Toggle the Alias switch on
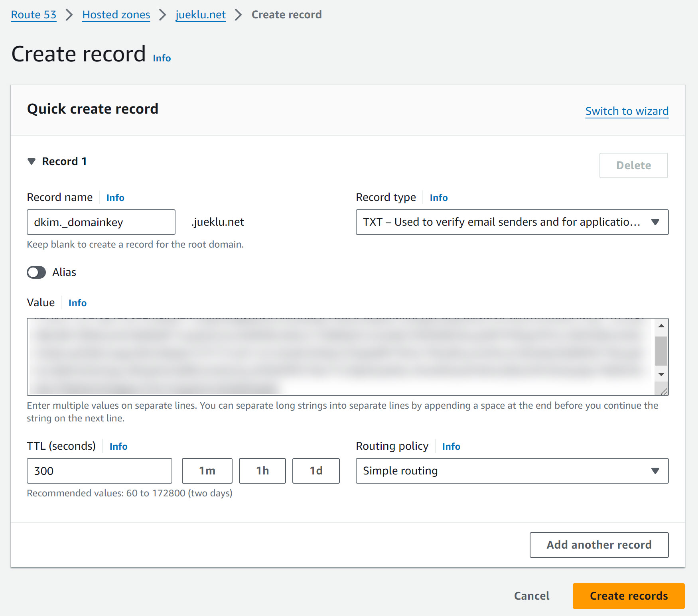Image resolution: width=698 pixels, height=616 pixels. 36,273
